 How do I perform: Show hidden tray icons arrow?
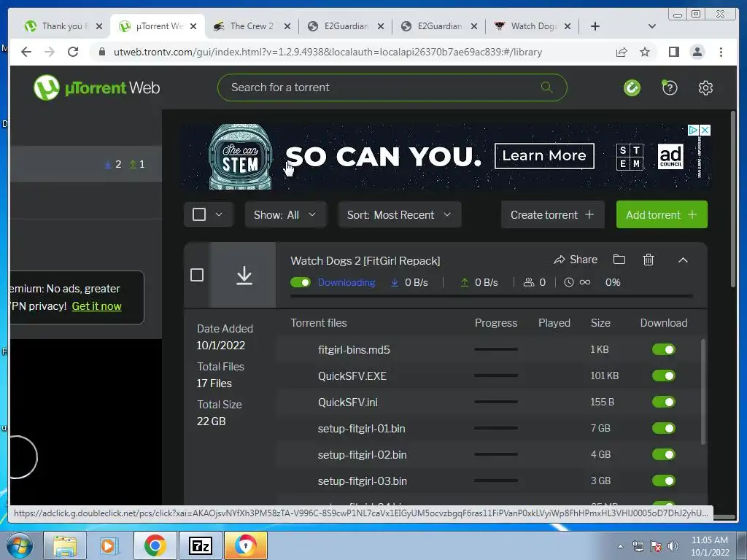coord(620,546)
